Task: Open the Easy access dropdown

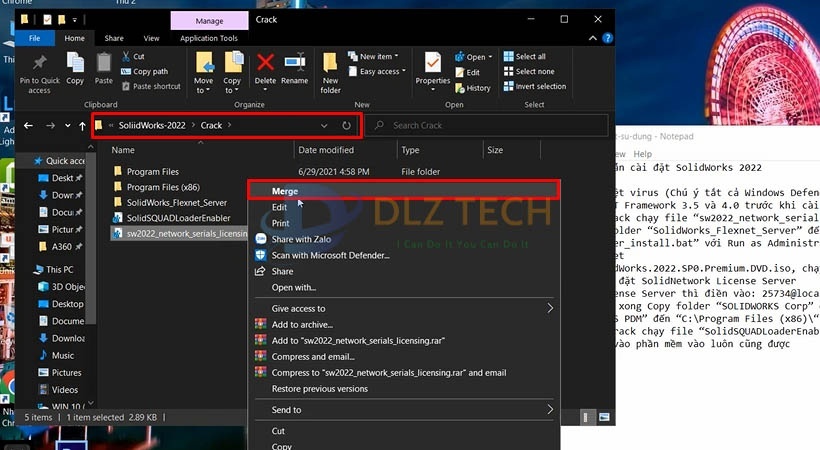Action: tap(380, 72)
